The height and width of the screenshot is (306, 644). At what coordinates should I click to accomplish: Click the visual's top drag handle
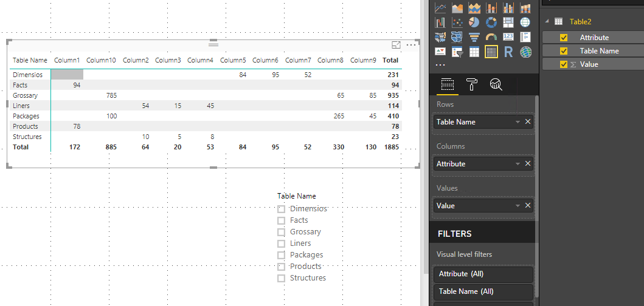coord(213,44)
